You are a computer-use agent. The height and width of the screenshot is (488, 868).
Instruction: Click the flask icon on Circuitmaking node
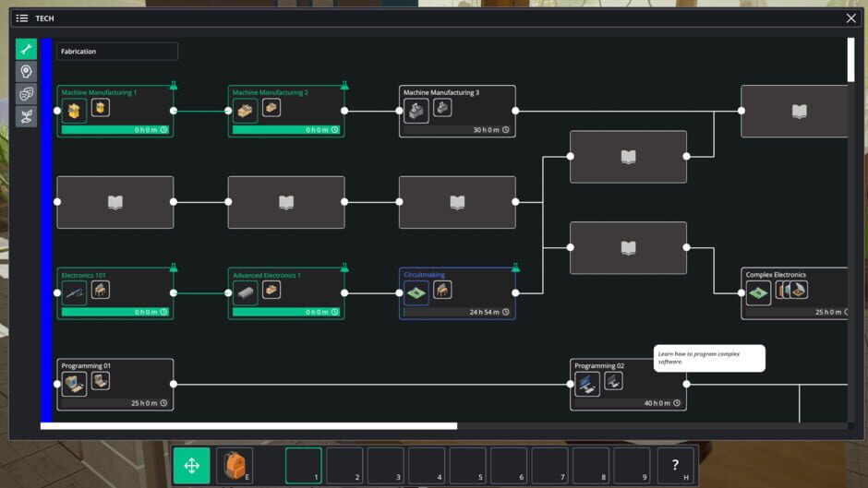[x=515, y=268]
